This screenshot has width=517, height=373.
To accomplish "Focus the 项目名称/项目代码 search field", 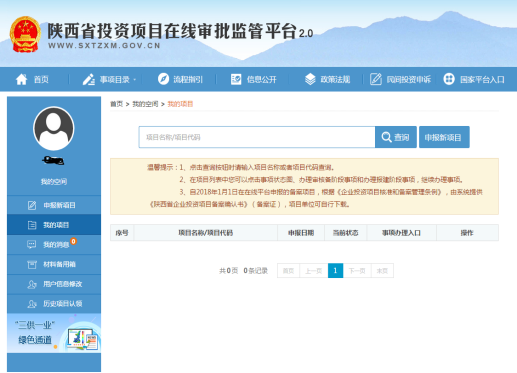I will pyautogui.click(x=257, y=137).
